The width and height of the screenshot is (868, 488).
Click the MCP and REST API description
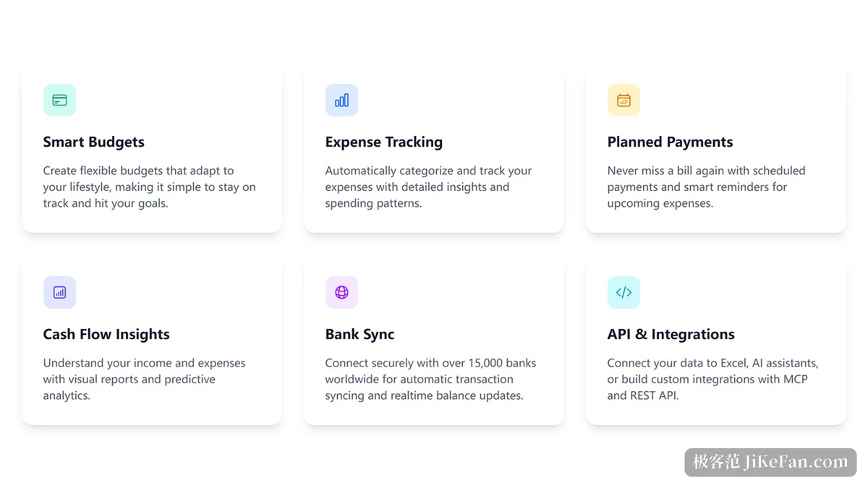713,379
